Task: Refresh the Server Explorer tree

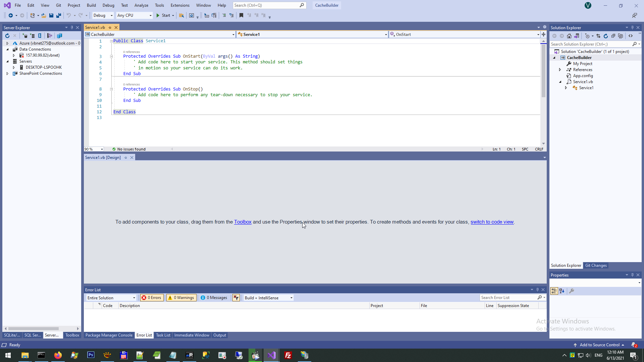Action: (x=7, y=36)
